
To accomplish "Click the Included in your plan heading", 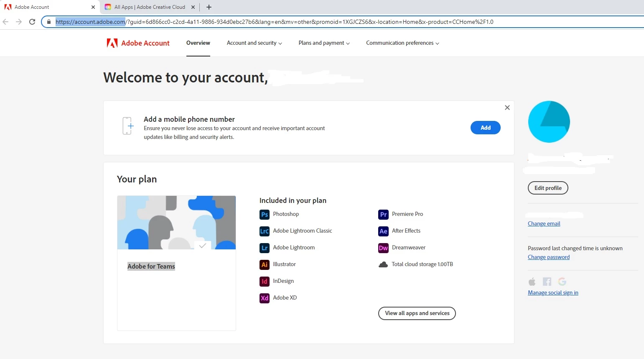I will point(293,200).
